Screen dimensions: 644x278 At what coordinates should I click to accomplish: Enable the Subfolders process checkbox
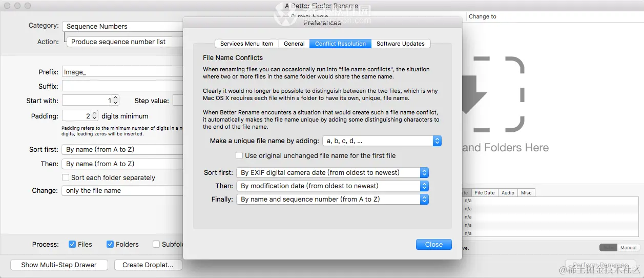pyautogui.click(x=156, y=244)
